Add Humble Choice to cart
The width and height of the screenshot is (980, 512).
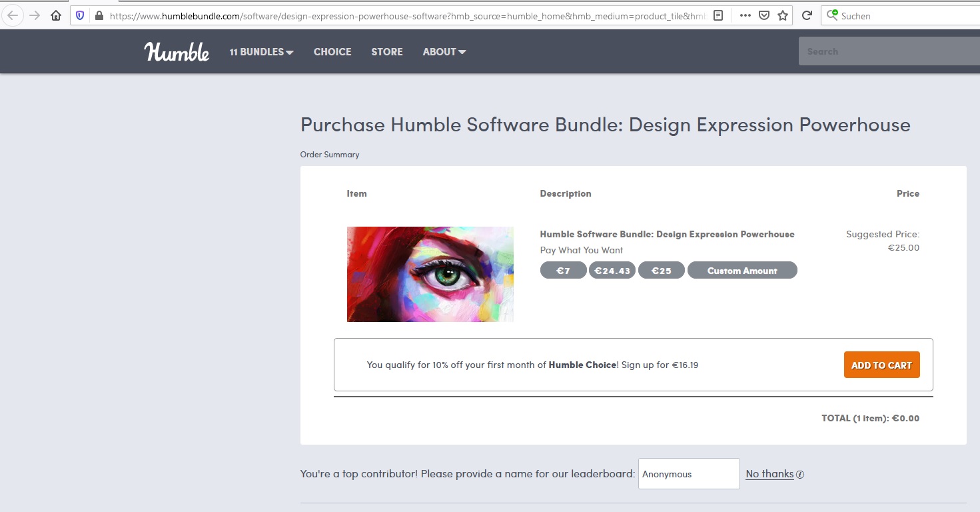[881, 365]
